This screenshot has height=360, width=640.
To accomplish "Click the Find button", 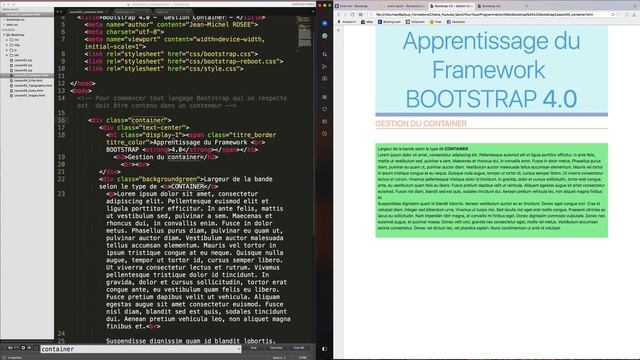I will [x=253, y=348].
